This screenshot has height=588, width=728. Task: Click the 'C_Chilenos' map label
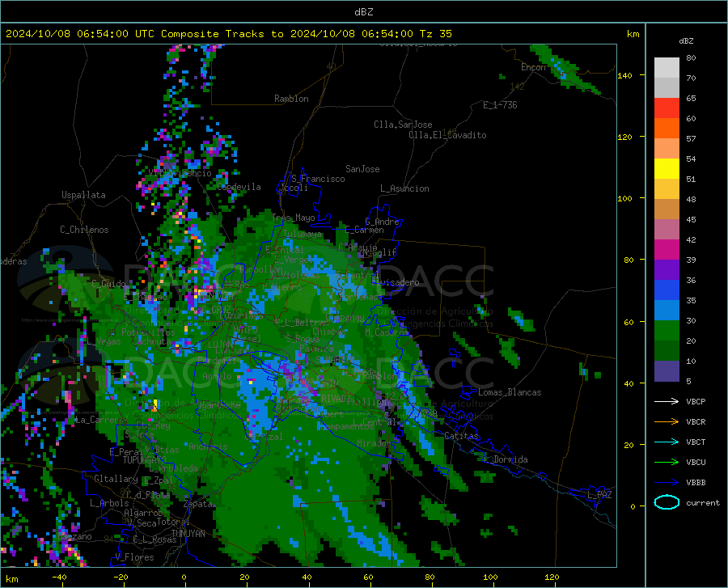(84, 231)
